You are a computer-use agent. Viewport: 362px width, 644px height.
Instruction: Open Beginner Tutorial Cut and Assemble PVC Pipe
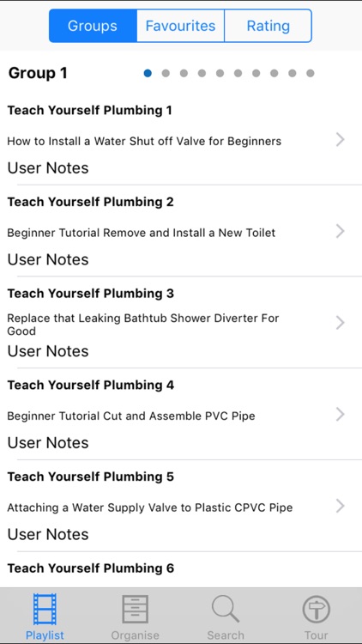(131, 416)
